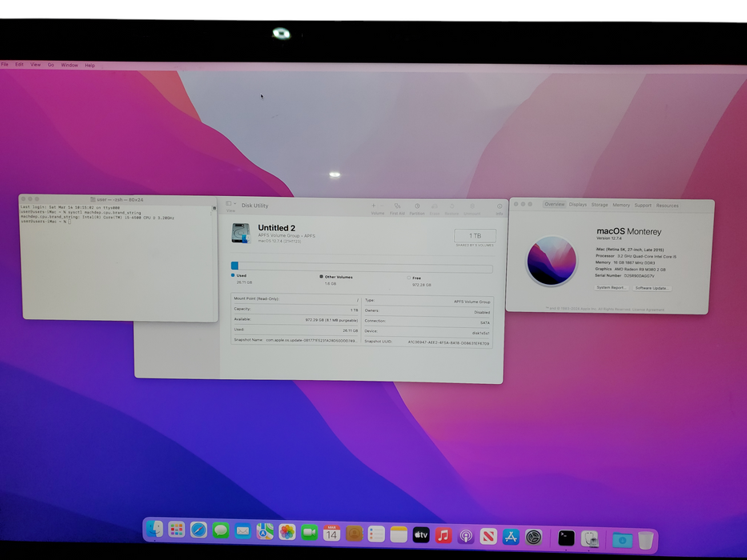
Task: Click the 1 TB capacity box
Action: tap(475, 236)
